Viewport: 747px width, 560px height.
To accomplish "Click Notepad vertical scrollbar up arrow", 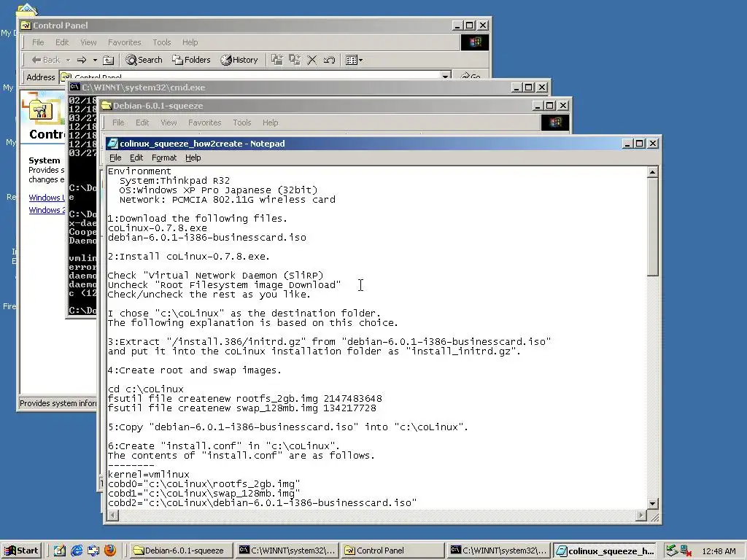I will [653, 171].
